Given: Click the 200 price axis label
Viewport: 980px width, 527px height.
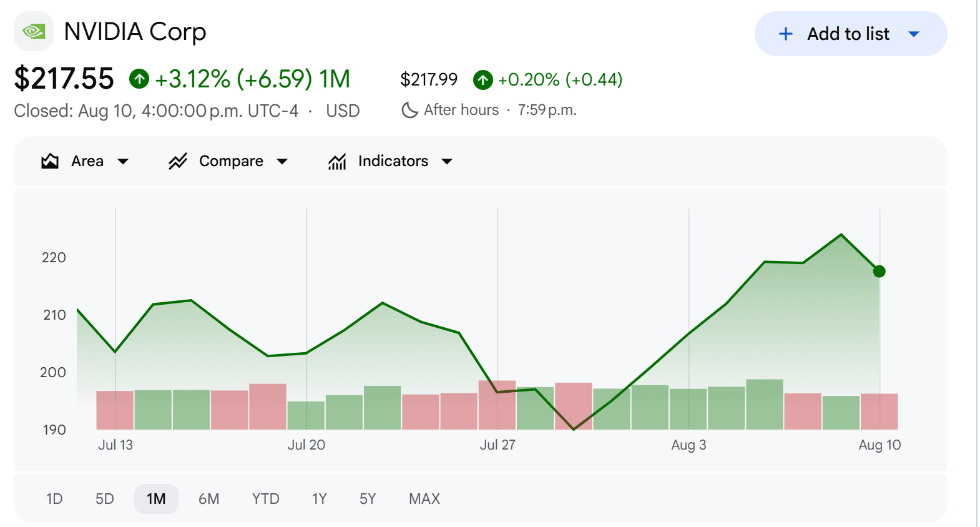Looking at the screenshot, I should (53, 372).
